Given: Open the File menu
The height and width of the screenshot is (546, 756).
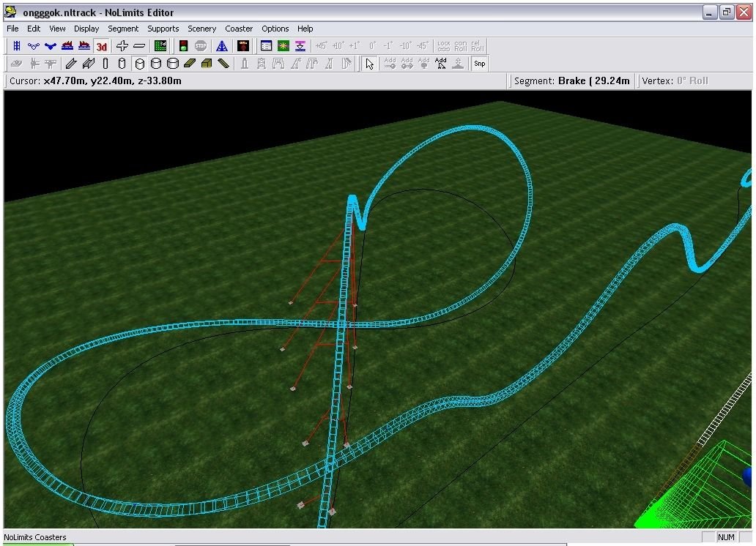Looking at the screenshot, I should [x=12, y=29].
